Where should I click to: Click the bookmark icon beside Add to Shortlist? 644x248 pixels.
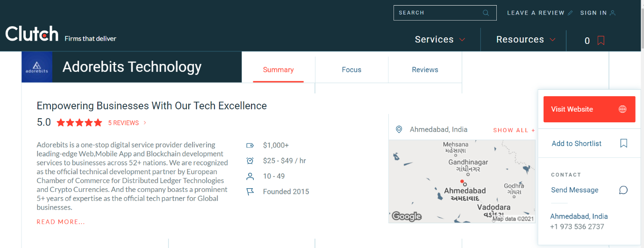[x=623, y=143]
